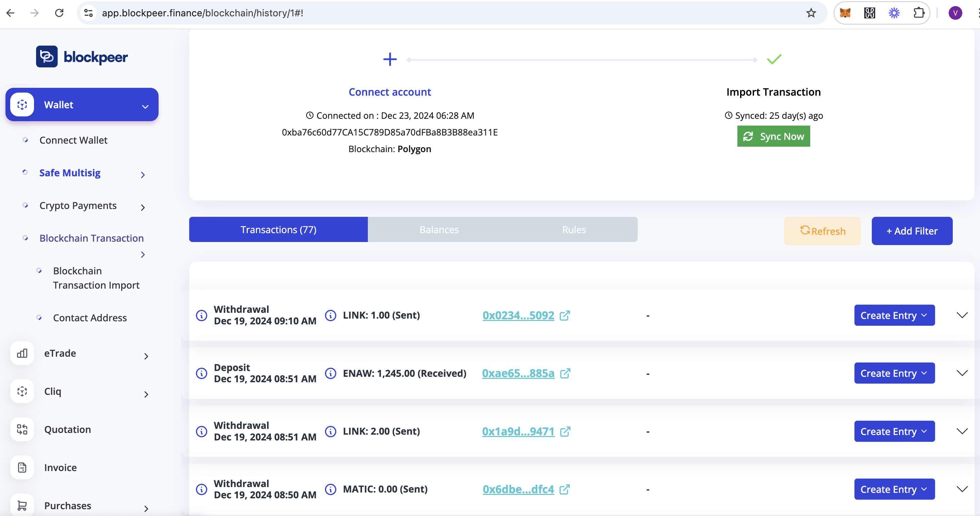Expand the Safe Multisig submenu

(x=143, y=174)
